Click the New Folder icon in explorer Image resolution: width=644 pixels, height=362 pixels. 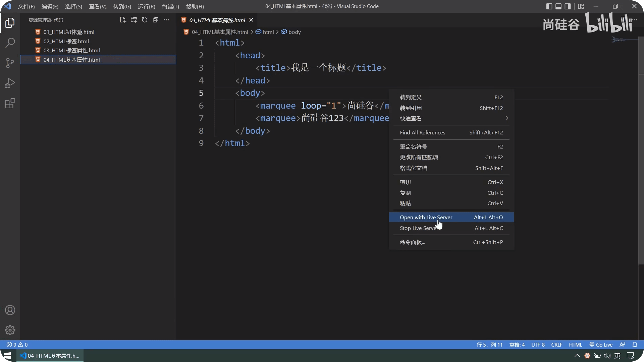click(134, 20)
